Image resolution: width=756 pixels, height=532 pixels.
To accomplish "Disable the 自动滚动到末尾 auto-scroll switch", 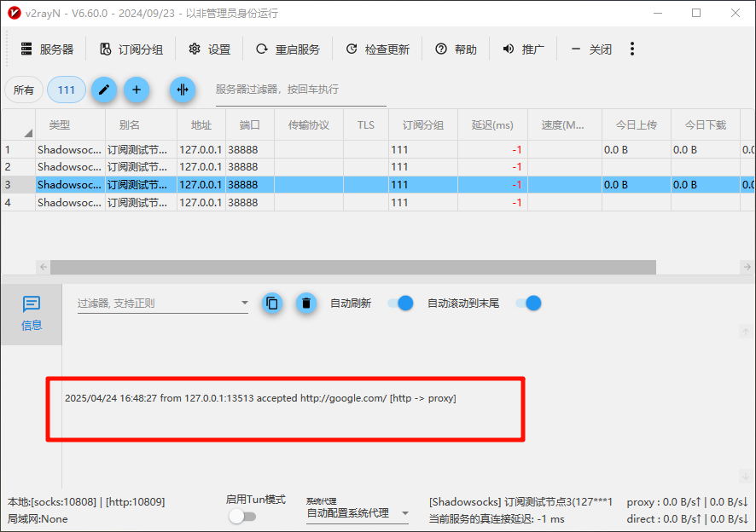I will pyautogui.click(x=527, y=303).
